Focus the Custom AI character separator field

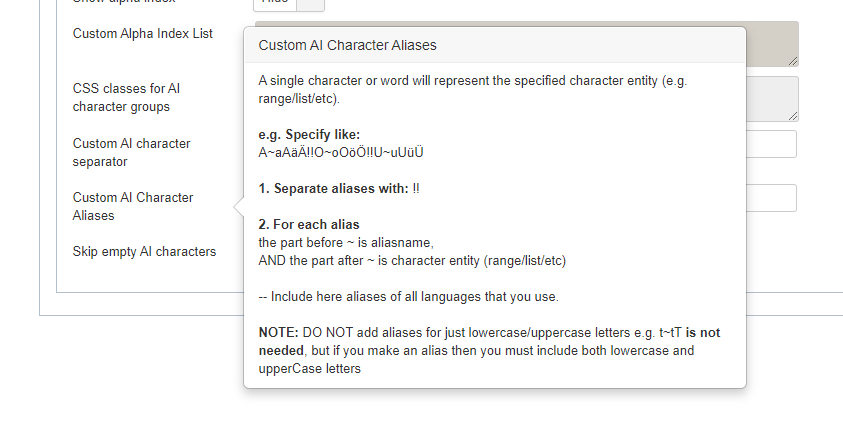[x=771, y=144]
